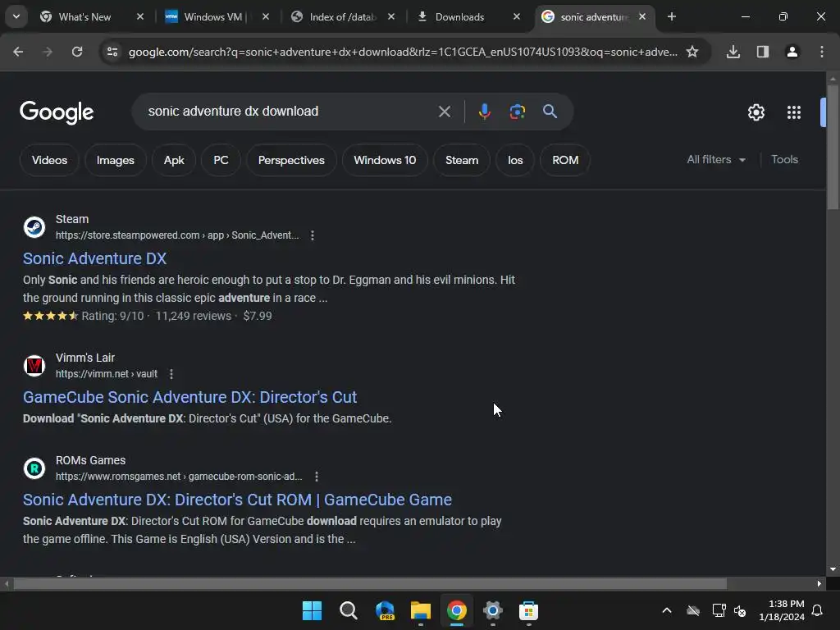The image size is (840, 630).
Task: Switch to the Downloads tab
Action: coord(467,16)
